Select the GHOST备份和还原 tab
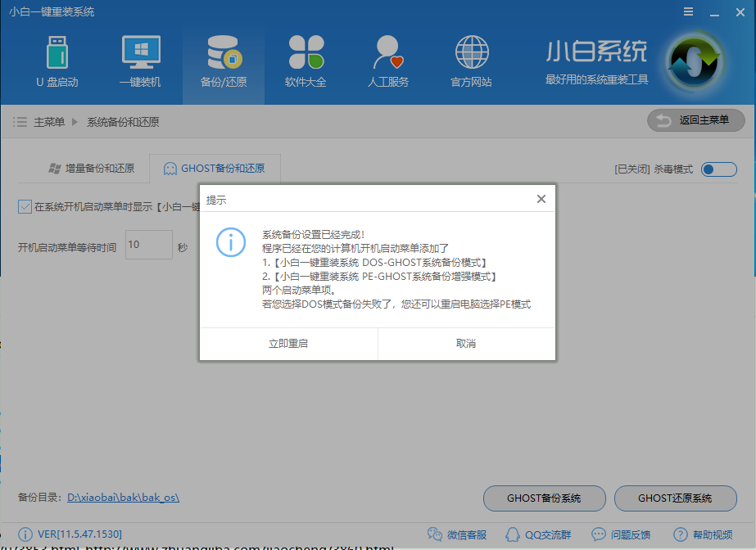Screen dimensions: 756x550 [215, 169]
